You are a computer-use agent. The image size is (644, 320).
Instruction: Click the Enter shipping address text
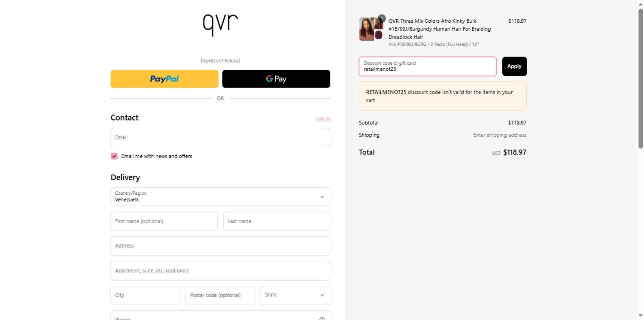click(x=500, y=135)
